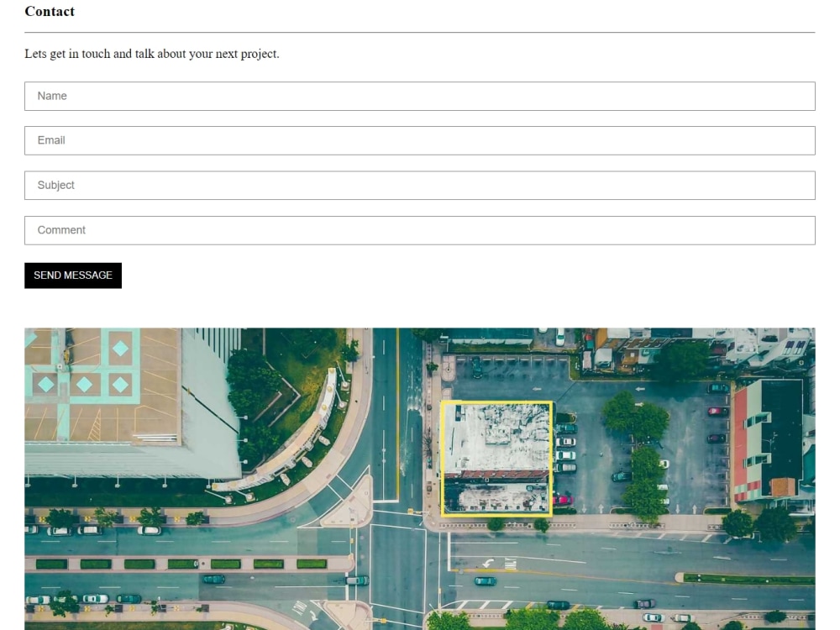Click 'Lets get in touch' paragraph text
Image resolution: width=840 pixels, height=630 pixels.
tap(151, 54)
